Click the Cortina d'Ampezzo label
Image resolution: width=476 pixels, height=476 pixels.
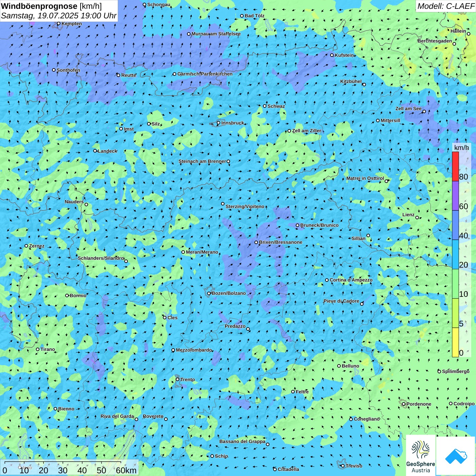pos(351,280)
